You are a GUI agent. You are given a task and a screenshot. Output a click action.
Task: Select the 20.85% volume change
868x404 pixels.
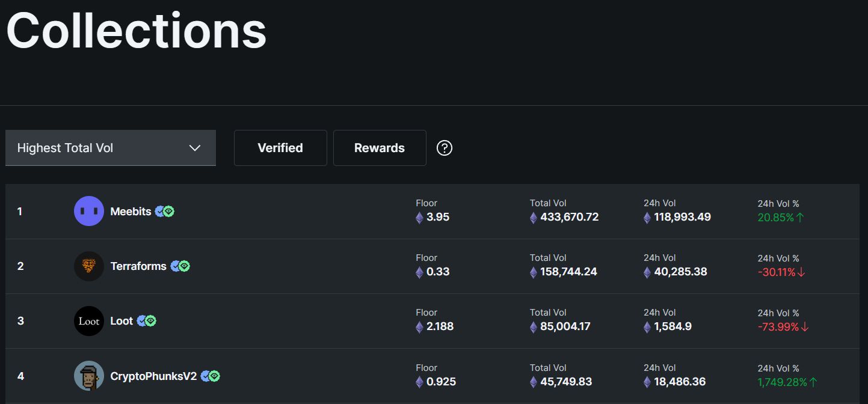pyautogui.click(x=776, y=218)
